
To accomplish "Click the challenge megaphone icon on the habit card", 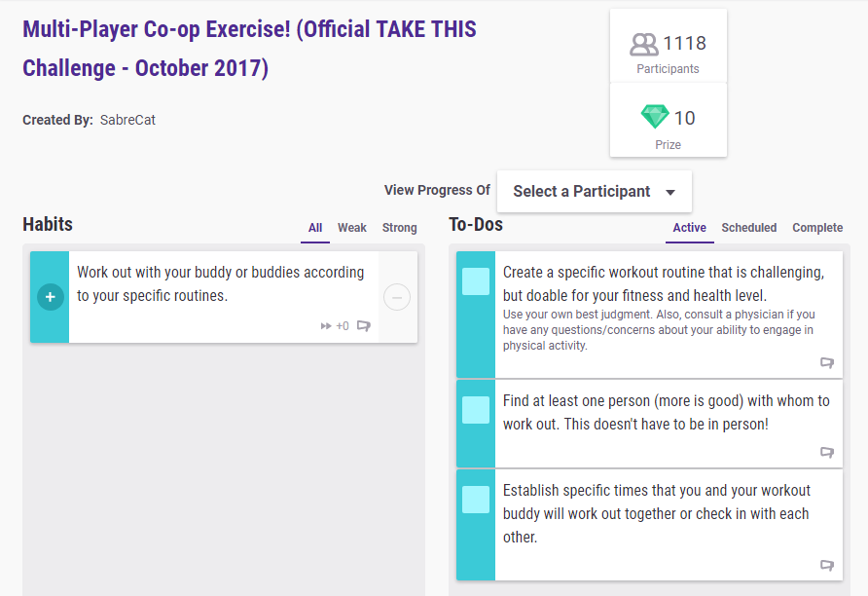I will 364,326.
